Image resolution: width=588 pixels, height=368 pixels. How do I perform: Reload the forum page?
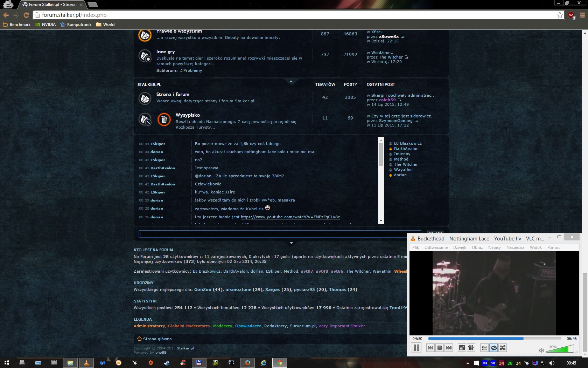[26, 15]
